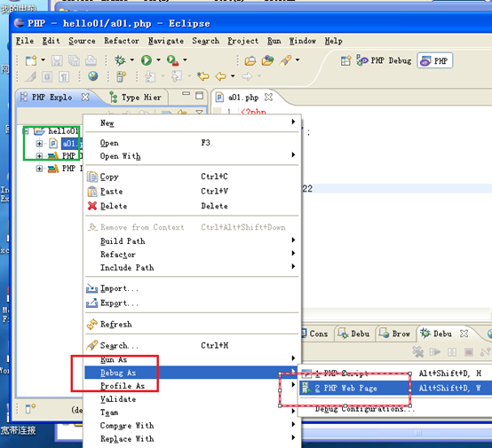Choose Delete in the context menu
The image size is (492, 448).
(192, 206)
